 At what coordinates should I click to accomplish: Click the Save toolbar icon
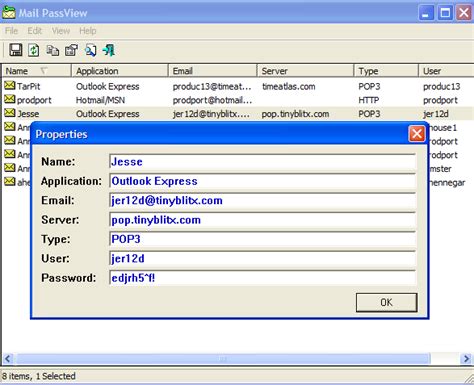15,50
